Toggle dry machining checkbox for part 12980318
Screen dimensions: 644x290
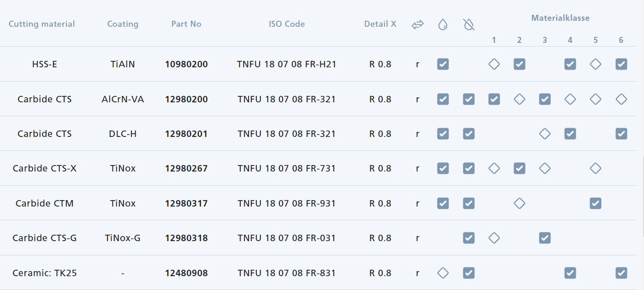coord(468,238)
